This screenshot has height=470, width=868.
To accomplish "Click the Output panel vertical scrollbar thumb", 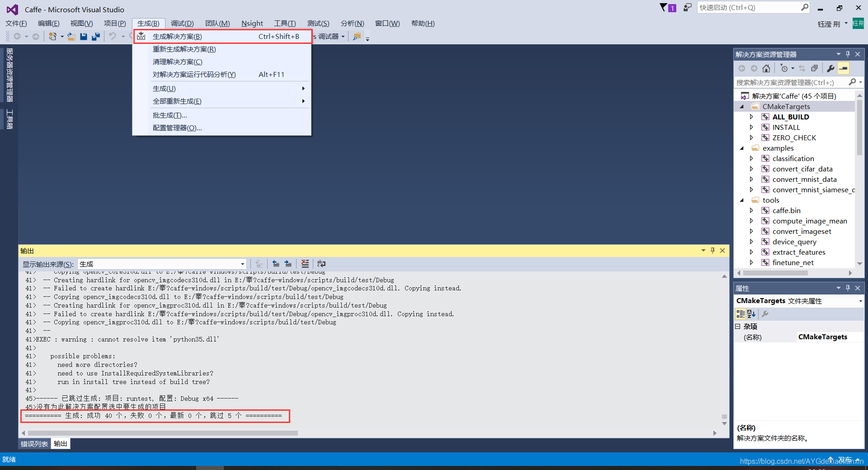I will [724, 417].
